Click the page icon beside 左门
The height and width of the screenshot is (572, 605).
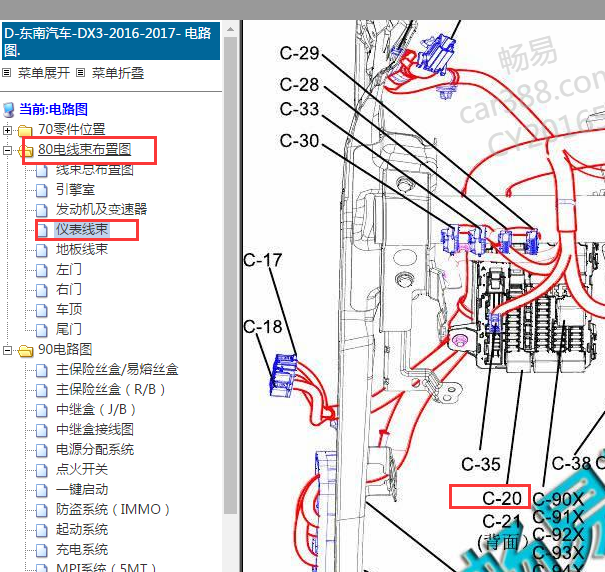pos(42,270)
